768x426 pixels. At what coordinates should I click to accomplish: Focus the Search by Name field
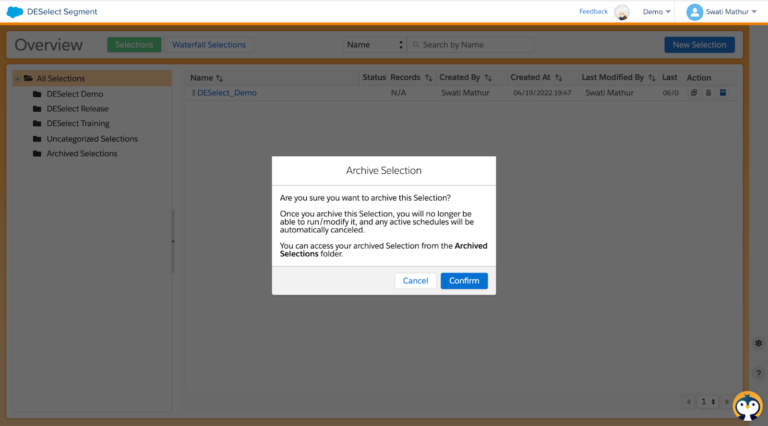tap(470, 45)
